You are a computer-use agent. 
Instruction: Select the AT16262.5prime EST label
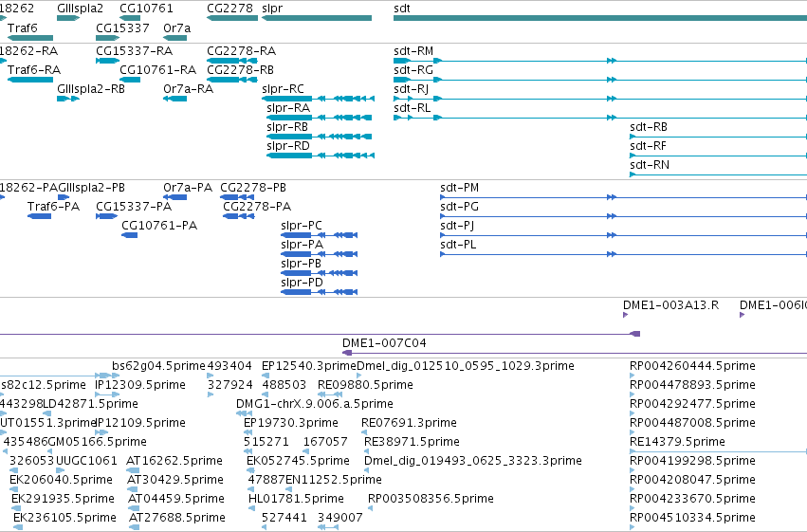click(x=174, y=461)
